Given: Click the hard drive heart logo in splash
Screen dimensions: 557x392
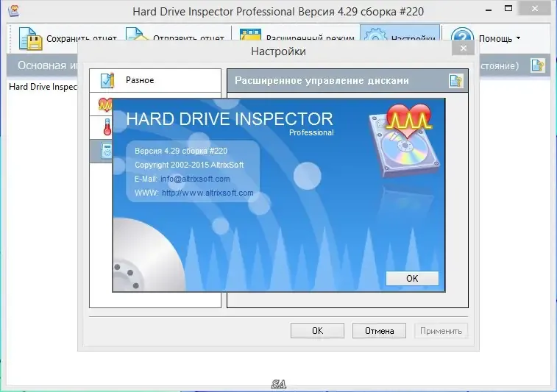Looking at the screenshot, I should (404, 140).
